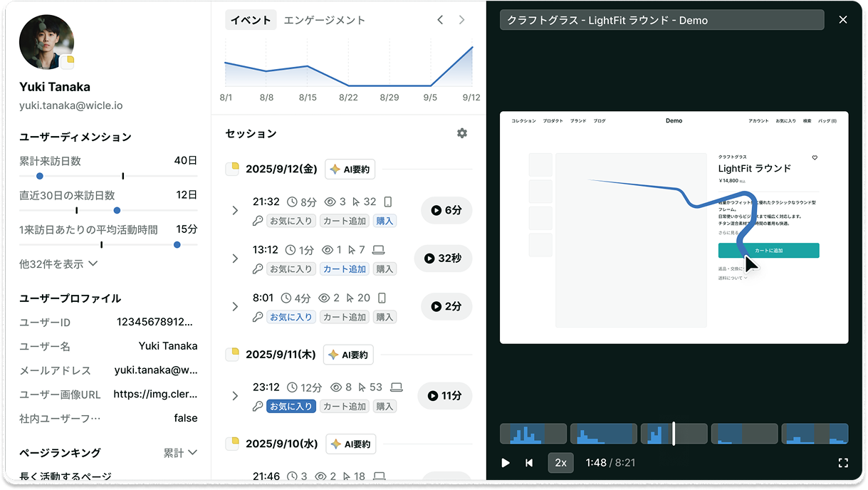Change 2x playback speed

560,463
